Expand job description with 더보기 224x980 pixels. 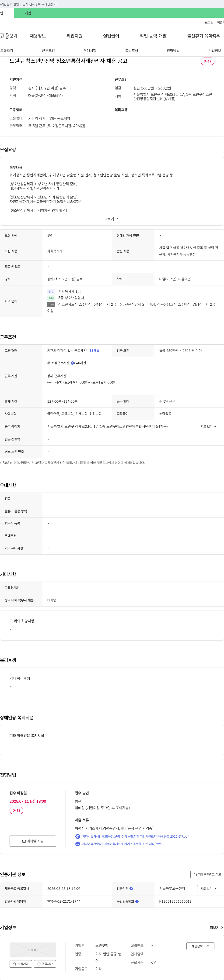coord(111,219)
